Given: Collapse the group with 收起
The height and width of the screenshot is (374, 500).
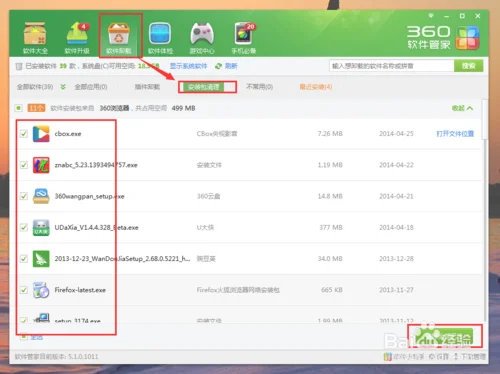Looking at the screenshot, I should pyautogui.click(x=462, y=108).
